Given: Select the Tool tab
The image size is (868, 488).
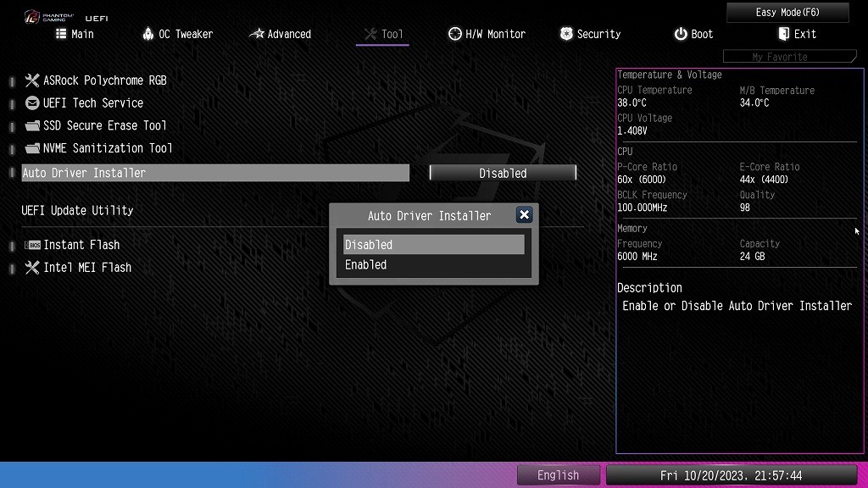Looking at the screenshot, I should pos(383,34).
